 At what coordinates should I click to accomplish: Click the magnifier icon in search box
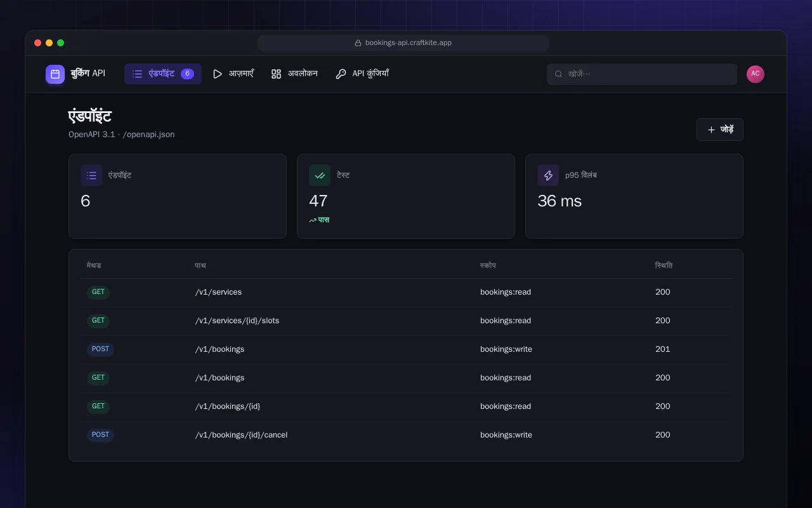pos(559,74)
